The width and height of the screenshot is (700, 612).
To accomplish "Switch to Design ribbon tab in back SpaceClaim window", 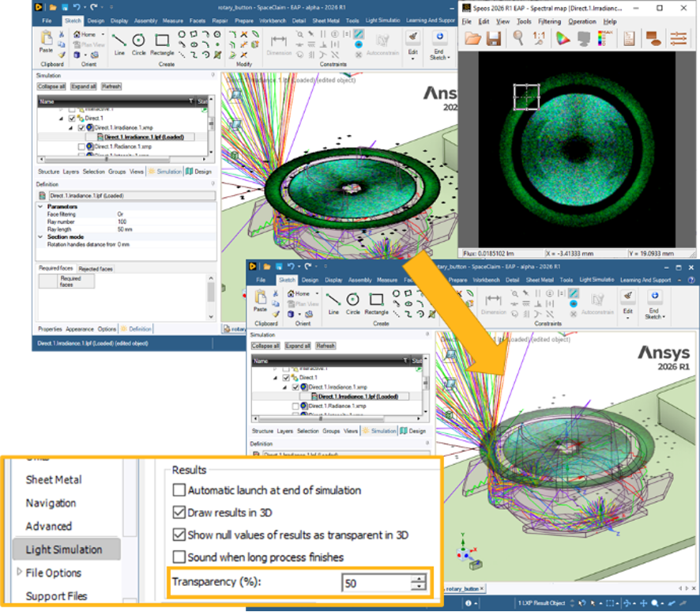I will (96, 21).
